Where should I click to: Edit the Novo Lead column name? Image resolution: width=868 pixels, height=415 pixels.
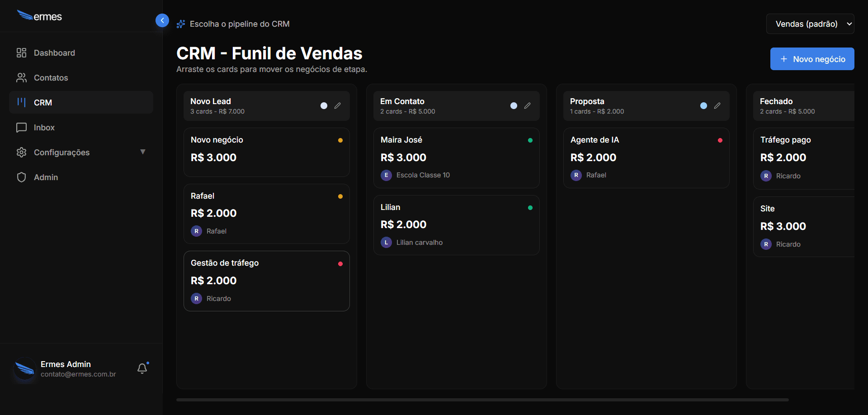pyautogui.click(x=338, y=105)
